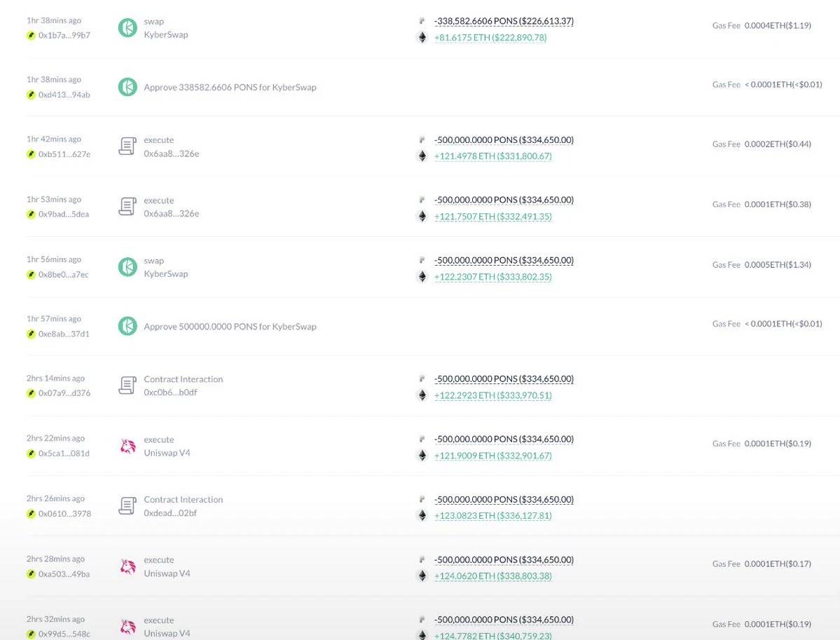Click contract script icon for hash 0x9bad...5dea
The height and width of the screenshot is (640, 840).
click(128, 206)
